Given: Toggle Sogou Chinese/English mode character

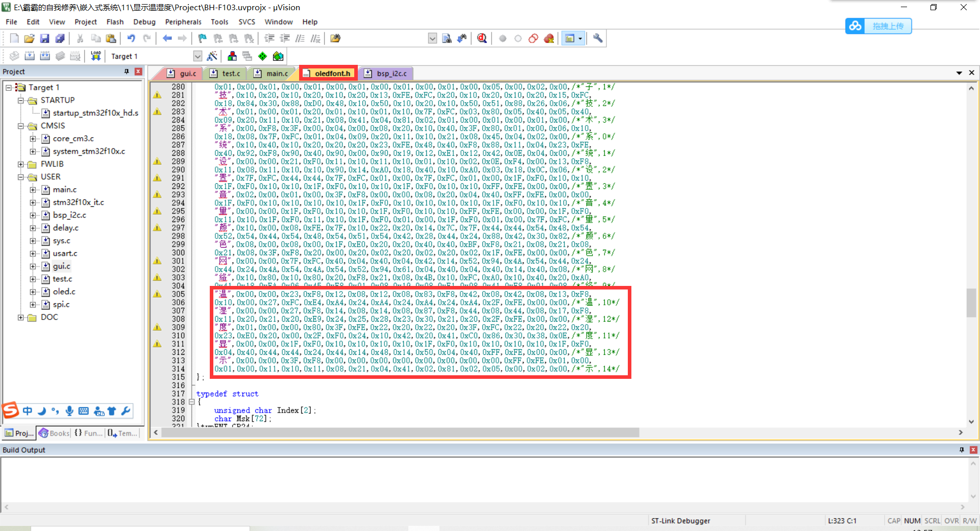Looking at the screenshot, I should (x=28, y=411).
